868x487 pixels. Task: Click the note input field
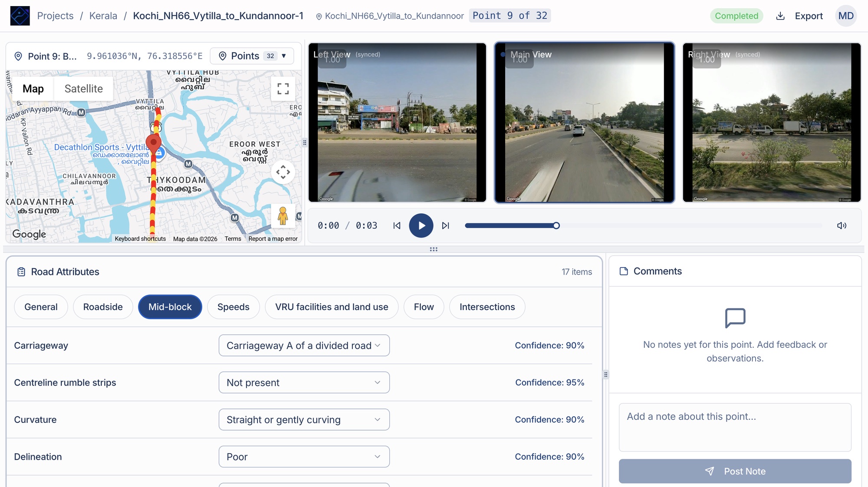pyautogui.click(x=735, y=428)
